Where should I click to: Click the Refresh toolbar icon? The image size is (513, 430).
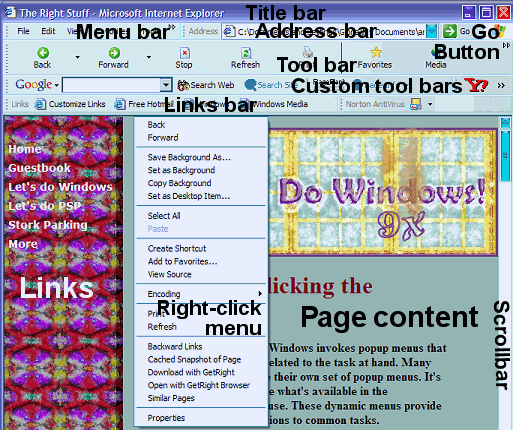pyautogui.click(x=246, y=53)
